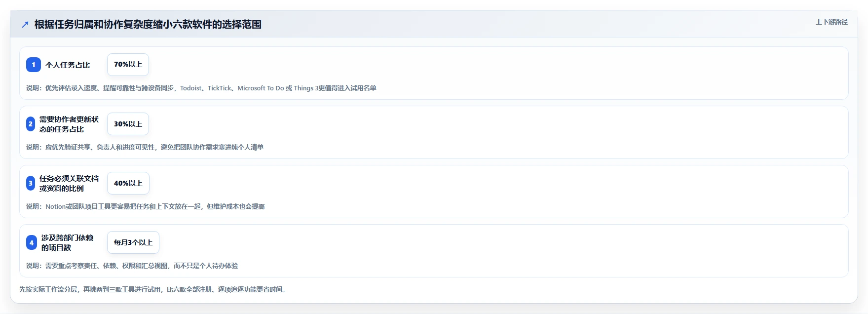Viewport: 868px width, 314px height.
Task: Select the 任务必须关联文档或资料的比例 label
Action: [69, 183]
